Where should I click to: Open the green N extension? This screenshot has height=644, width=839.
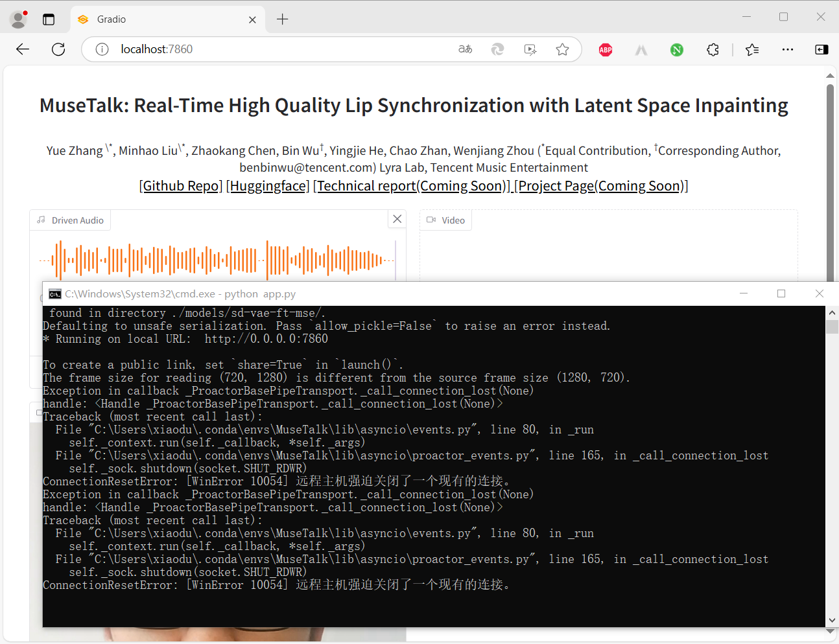(x=677, y=50)
